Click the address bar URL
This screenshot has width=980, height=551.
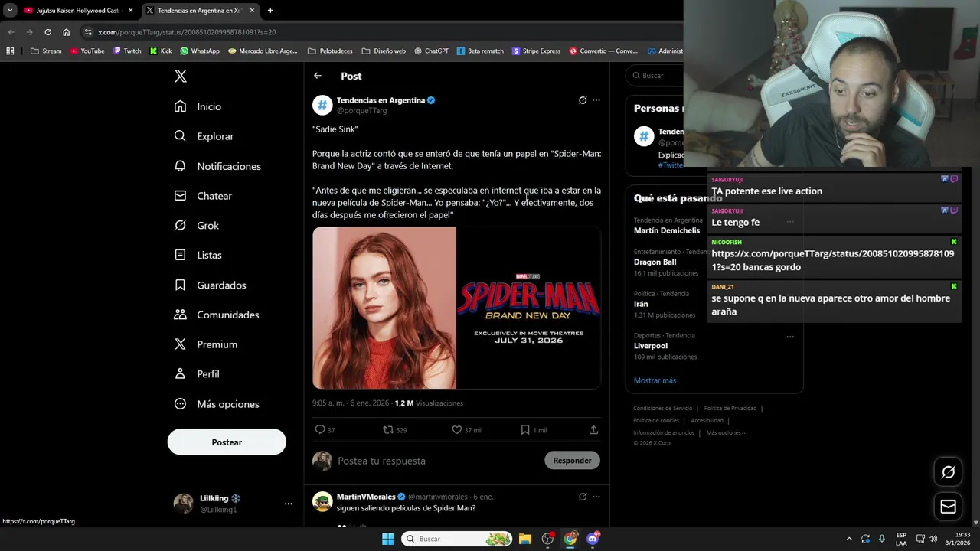[x=187, y=32]
